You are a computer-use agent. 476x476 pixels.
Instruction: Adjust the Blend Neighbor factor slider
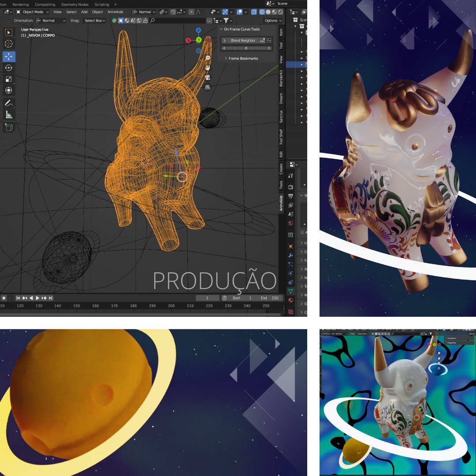pyautogui.click(x=246, y=48)
